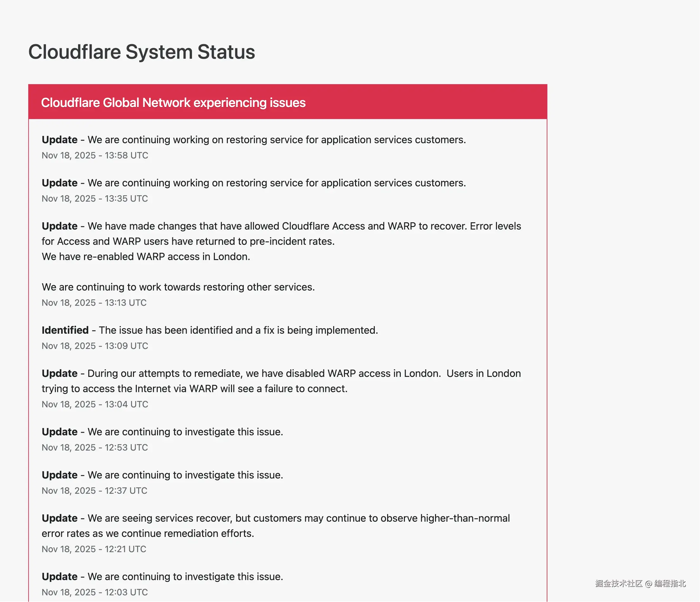The height and width of the screenshot is (602, 700).
Task: Select the 13:04 UTC timestamp
Action: [x=95, y=405]
